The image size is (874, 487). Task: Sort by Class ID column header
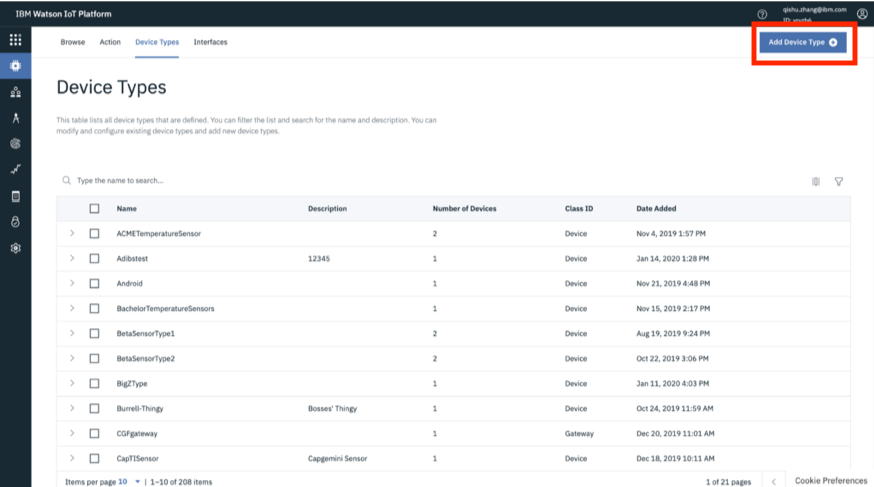coord(579,208)
